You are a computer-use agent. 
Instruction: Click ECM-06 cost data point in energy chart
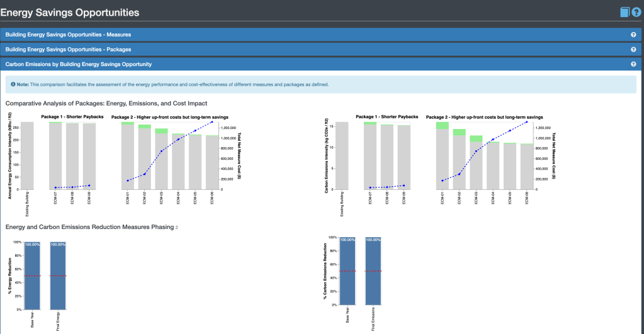[x=212, y=122]
